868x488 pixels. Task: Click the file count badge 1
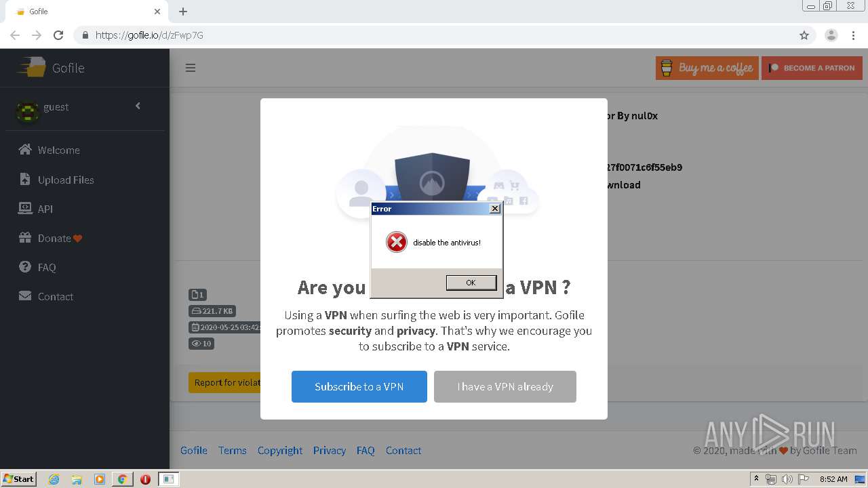tap(197, 295)
